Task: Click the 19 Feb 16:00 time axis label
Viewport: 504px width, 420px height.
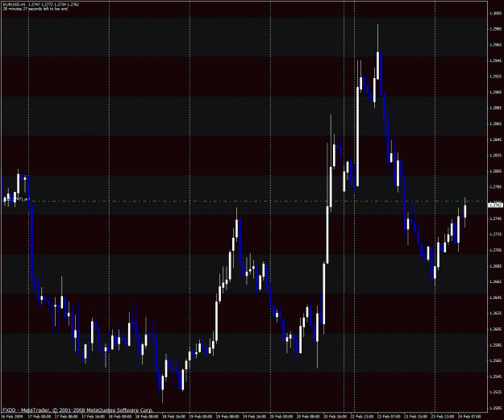Action: 255,417
